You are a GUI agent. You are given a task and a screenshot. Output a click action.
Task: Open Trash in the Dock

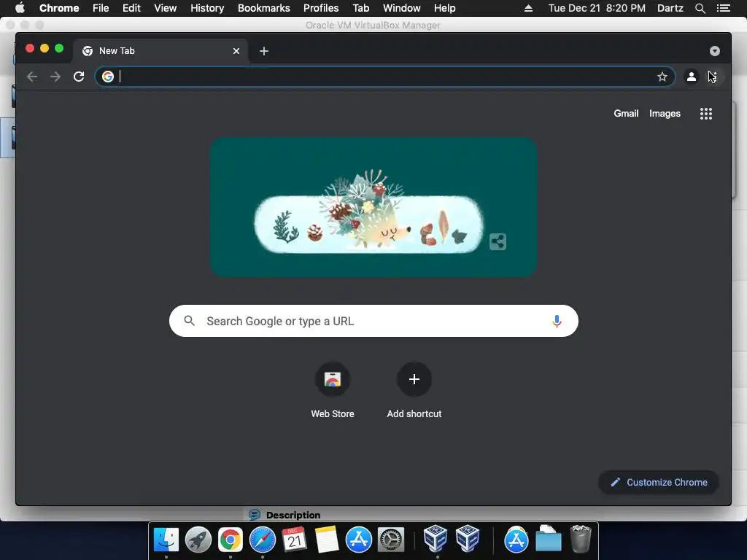tap(581, 540)
